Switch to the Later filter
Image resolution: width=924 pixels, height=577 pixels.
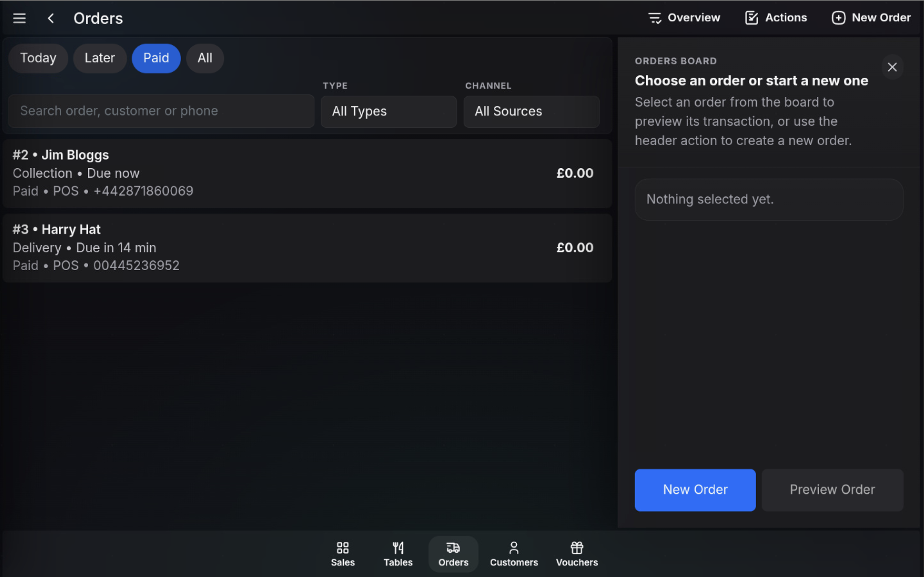click(100, 58)
